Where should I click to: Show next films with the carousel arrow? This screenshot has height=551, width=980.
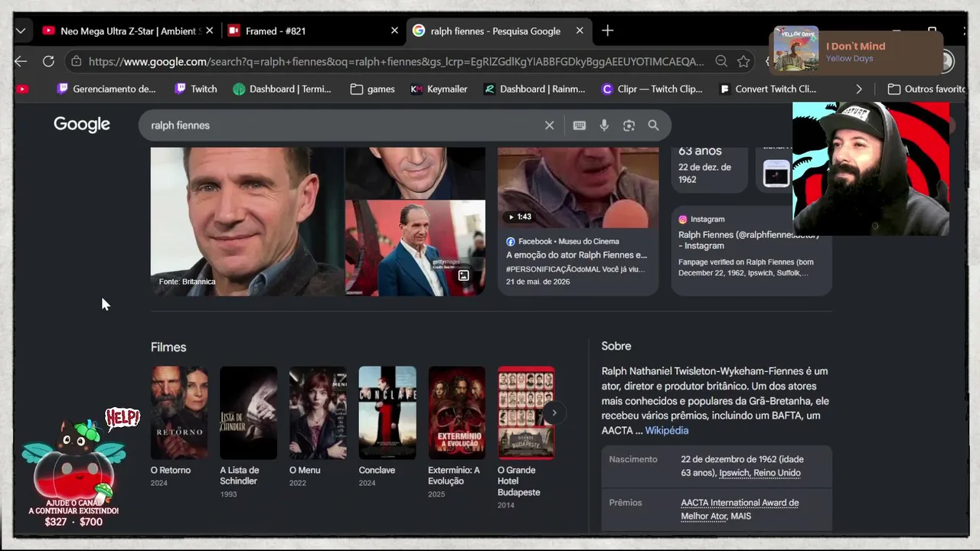point(554,413)
